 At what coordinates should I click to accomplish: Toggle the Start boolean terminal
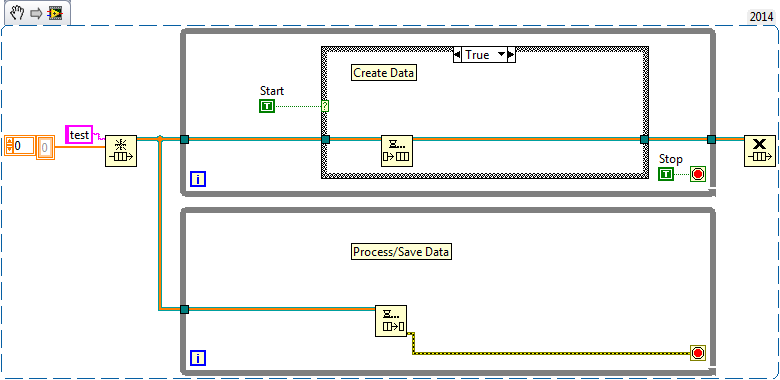coord(267,105)
